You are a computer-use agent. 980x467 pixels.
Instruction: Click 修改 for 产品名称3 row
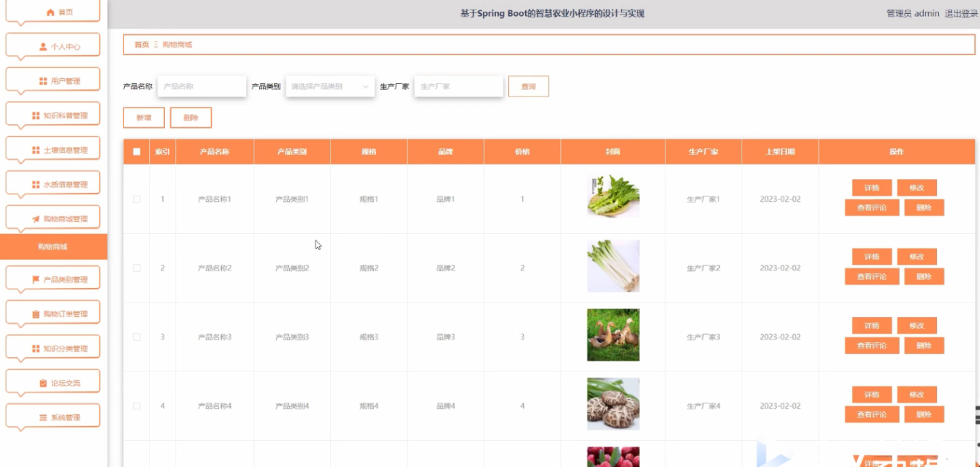point(917,326)
